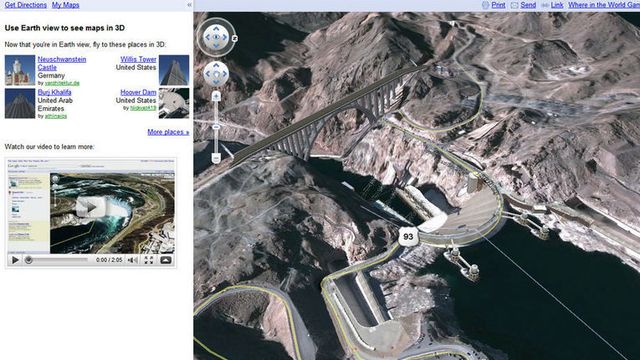Rotate view left with look joystick

(207, 37)
